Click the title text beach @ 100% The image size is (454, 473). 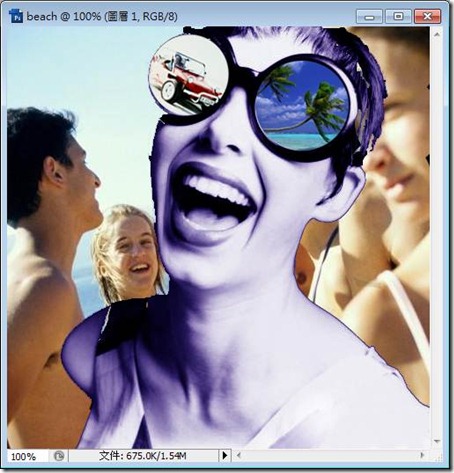[64, 16]
